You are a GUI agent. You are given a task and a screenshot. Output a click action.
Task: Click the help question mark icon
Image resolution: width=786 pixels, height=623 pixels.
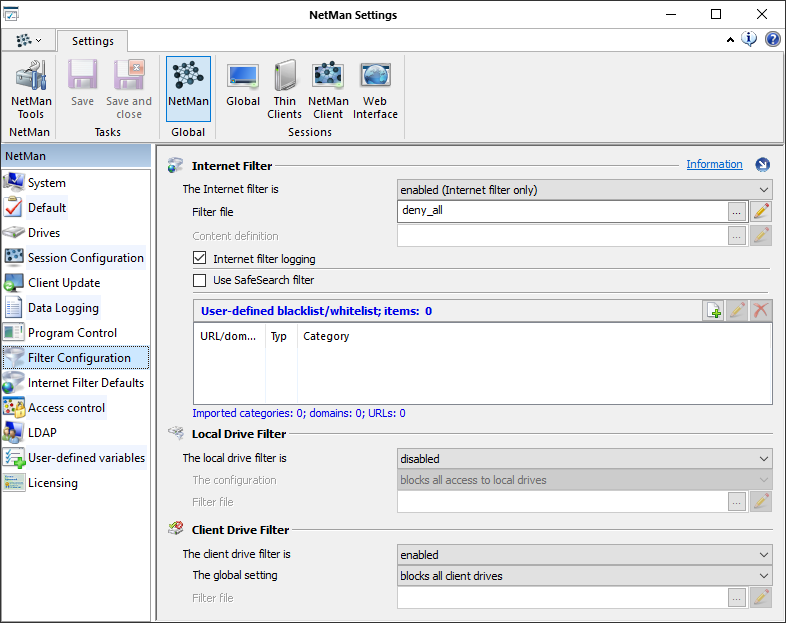[x=773, y=40]
